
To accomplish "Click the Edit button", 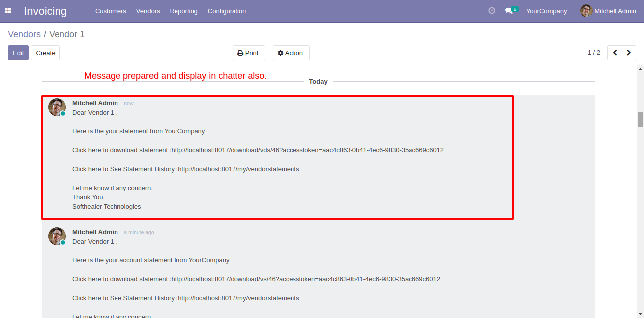I will click(18, 53).
